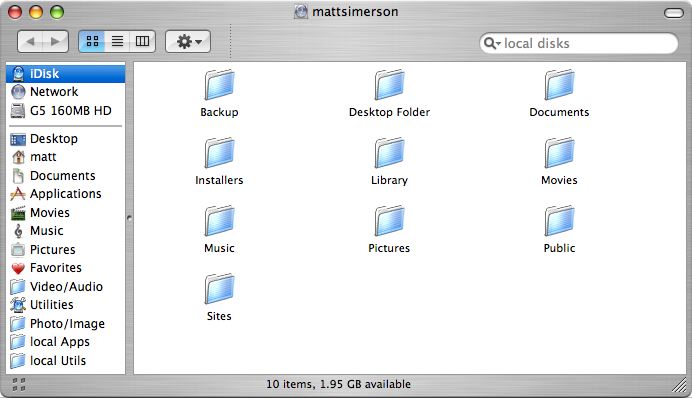692x398 pixels.
Task: Select the Backup folder icon
Action: point(219,85)
